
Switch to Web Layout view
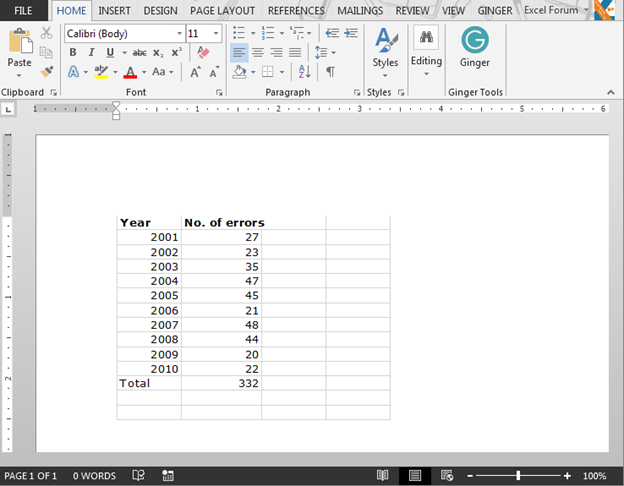click(x=447, y=475)
